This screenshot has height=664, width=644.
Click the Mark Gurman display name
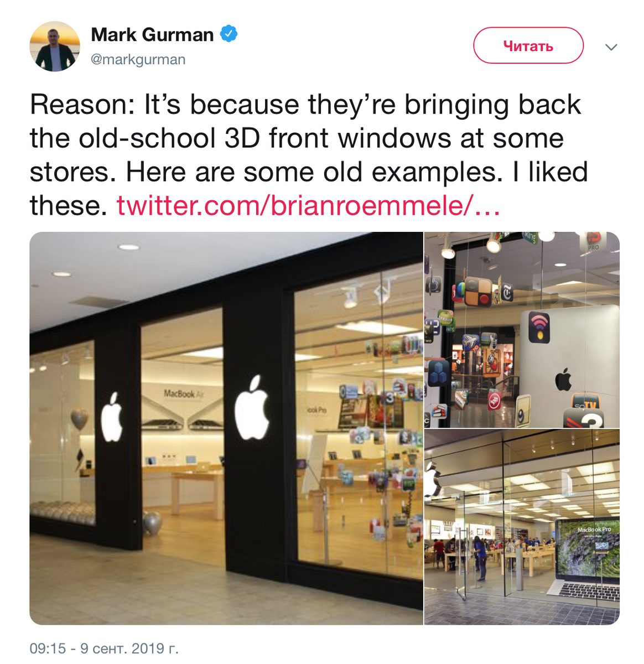click(x=152, y=34)
